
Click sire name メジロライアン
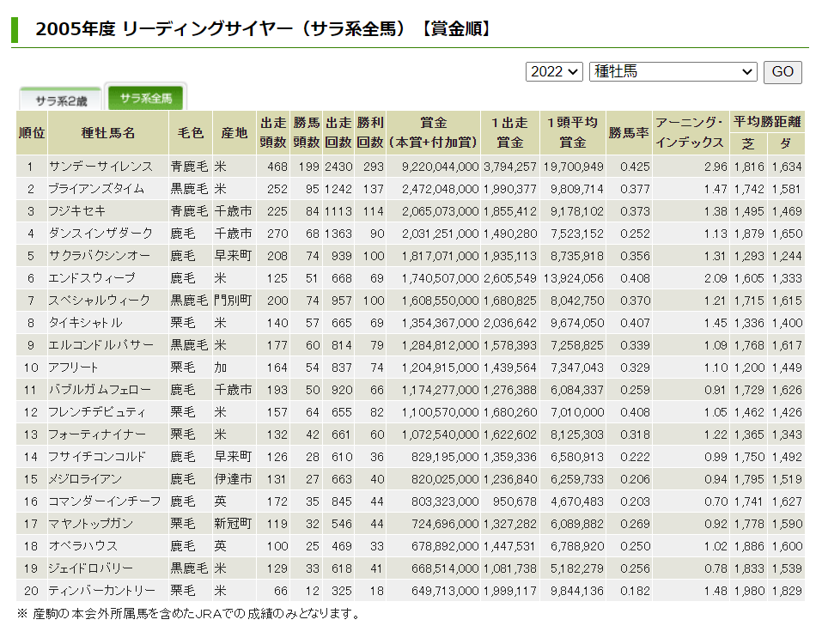click(85, 479)
